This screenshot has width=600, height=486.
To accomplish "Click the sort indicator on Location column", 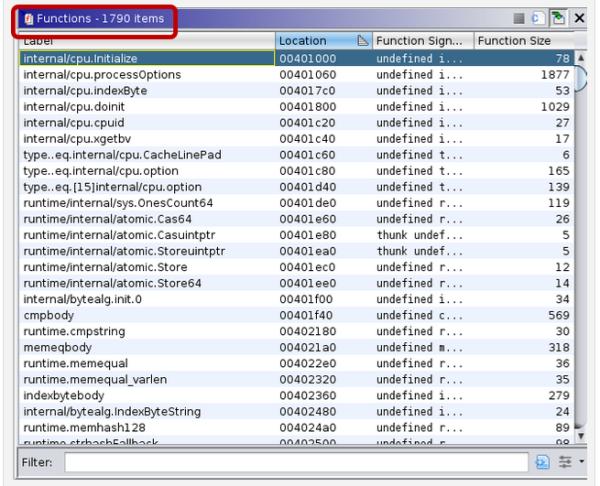I will [x=363, y=41].
